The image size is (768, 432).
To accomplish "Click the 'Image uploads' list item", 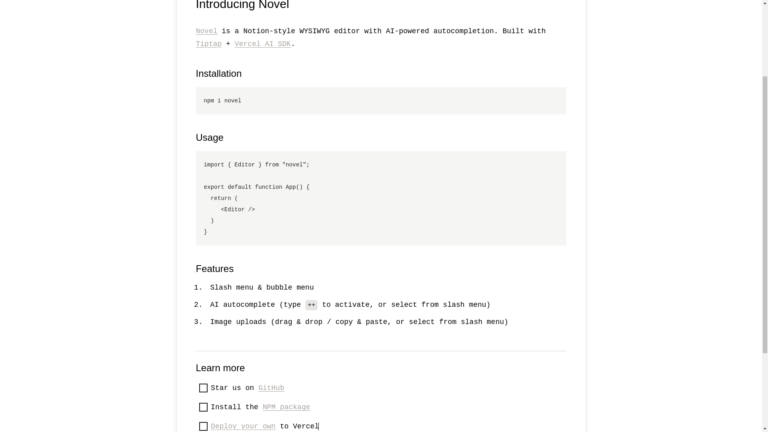I will [358, 322].
